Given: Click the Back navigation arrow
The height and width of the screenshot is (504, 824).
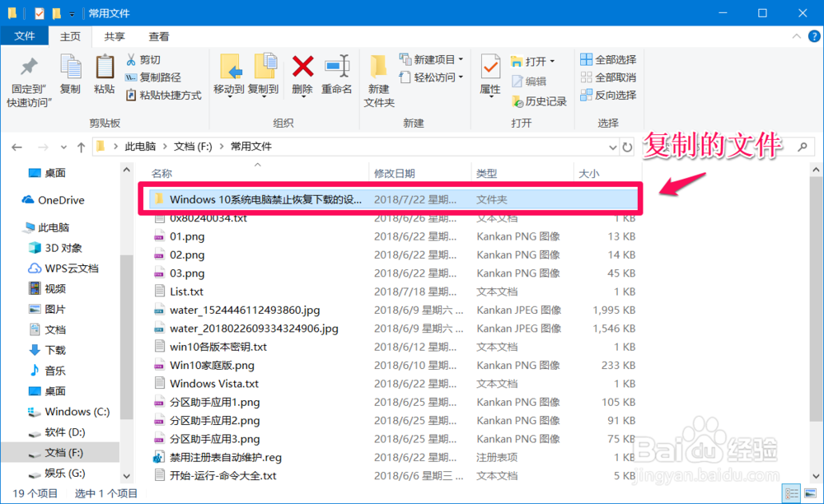Looking at the screenshot, I should [x=16, y=147].
